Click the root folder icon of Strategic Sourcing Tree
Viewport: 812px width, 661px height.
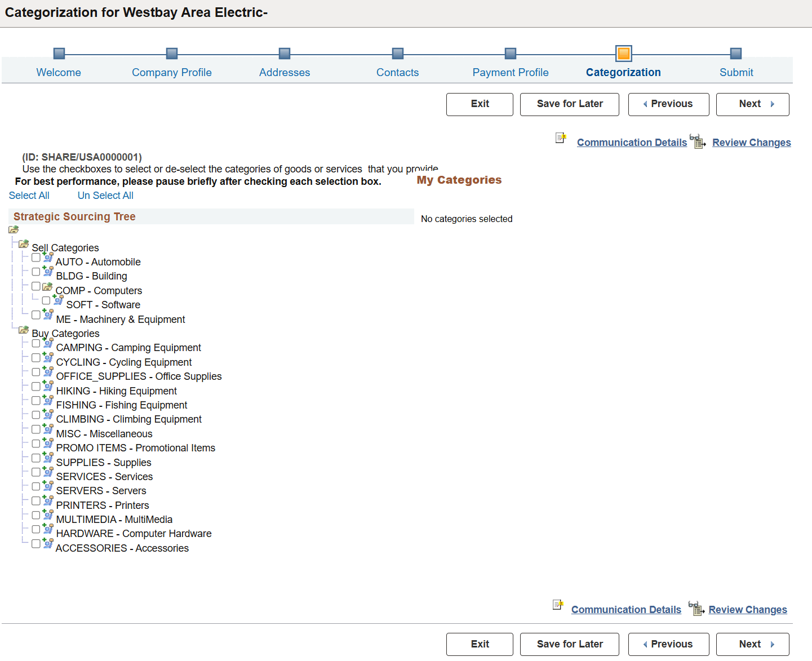click(x=13, y=229)
